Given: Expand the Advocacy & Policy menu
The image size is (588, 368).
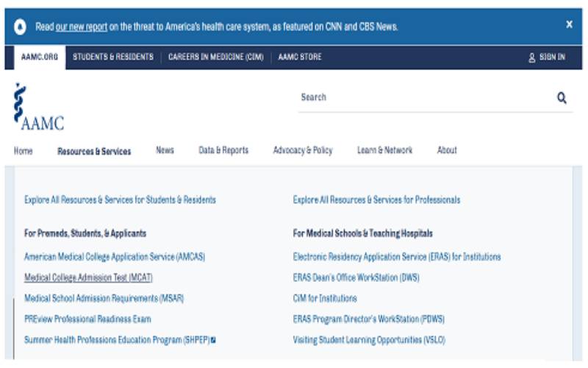Looking at the screenshot, I should [303, 150].
